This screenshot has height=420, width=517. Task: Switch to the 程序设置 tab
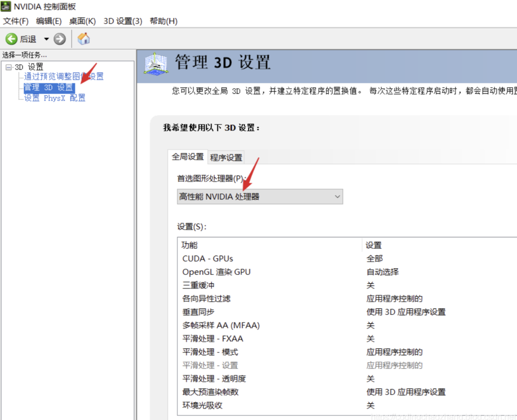click(226, 158)
